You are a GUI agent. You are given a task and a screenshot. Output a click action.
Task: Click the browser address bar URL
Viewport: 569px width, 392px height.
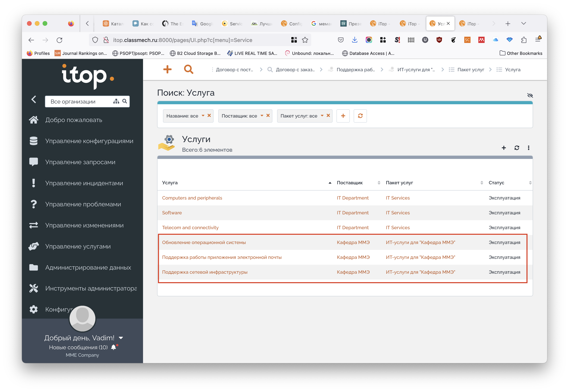click(183, 40)
